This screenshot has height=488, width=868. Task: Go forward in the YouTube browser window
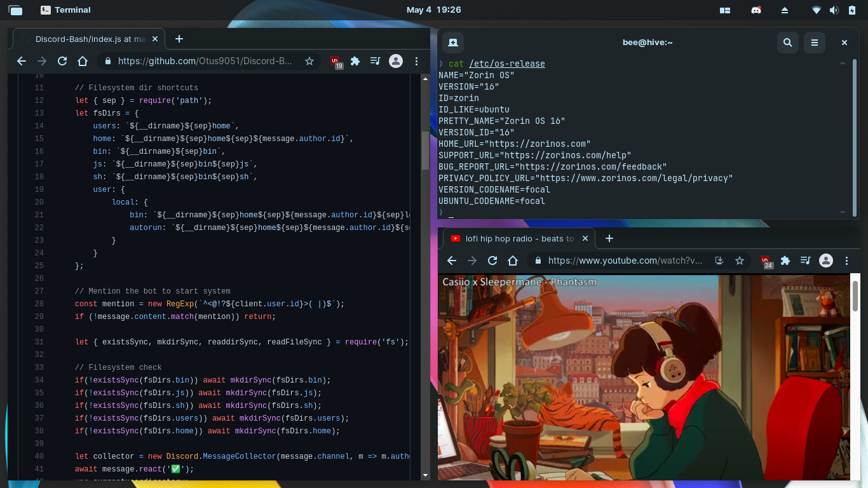pyautogui.click(x=472, y=261)
